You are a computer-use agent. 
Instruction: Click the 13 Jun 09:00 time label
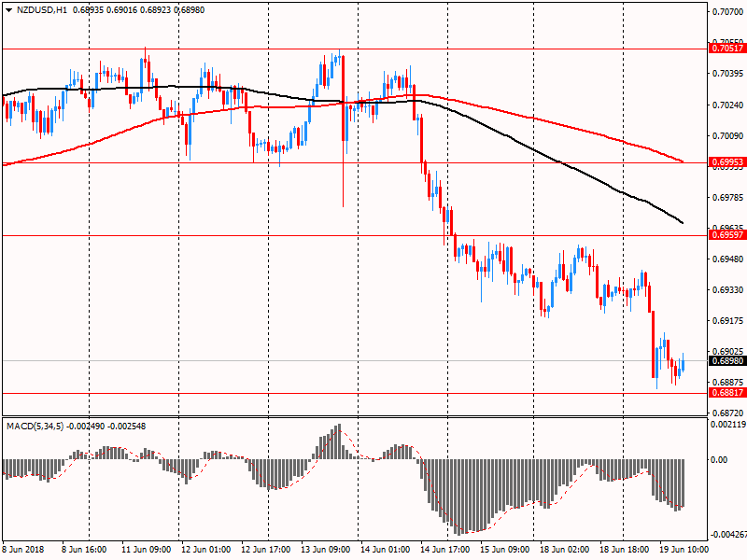[x=325, y=549]
